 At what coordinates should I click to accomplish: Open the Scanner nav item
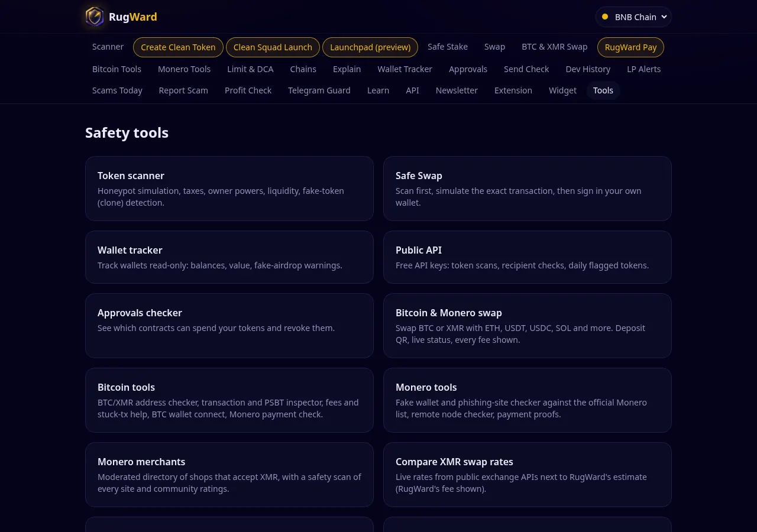[x=108, y=47]
